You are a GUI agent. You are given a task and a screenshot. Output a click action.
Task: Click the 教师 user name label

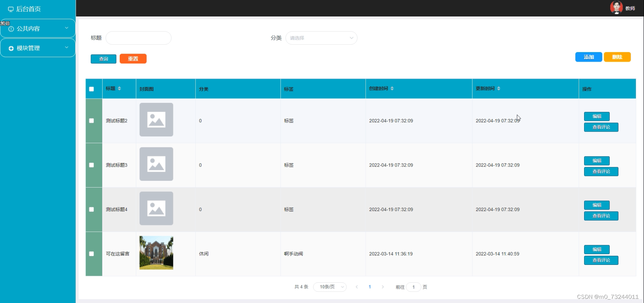[x=630, y=8]
